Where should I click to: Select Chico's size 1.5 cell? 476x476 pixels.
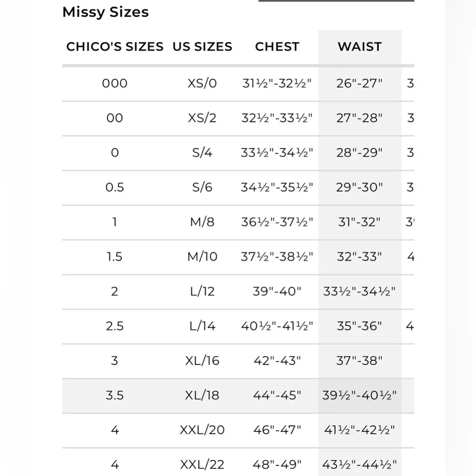pos(115,257)
